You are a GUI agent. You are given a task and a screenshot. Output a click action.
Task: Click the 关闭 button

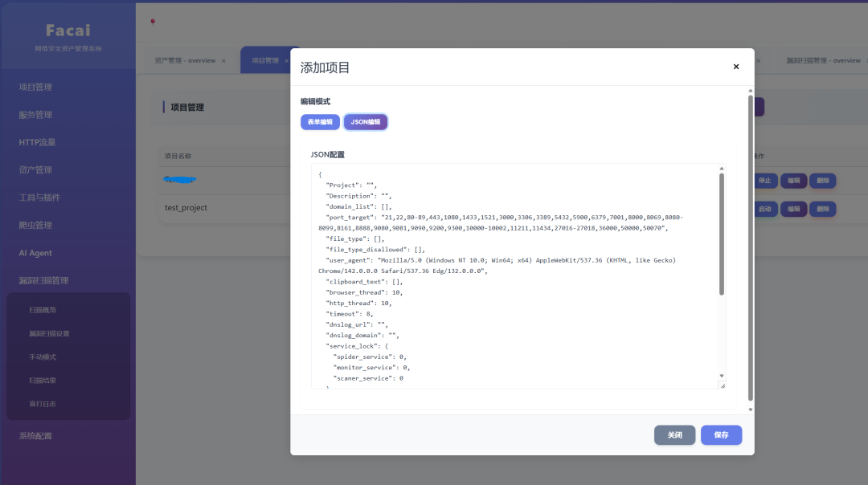(x=674, y=435)
